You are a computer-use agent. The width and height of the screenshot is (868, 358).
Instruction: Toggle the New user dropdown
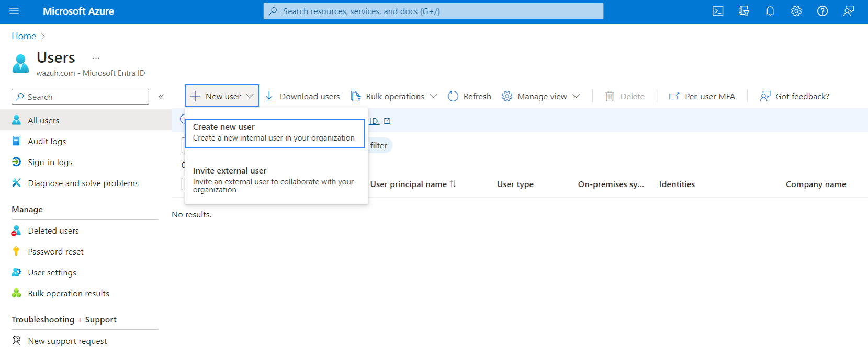(x=222, y=96)
